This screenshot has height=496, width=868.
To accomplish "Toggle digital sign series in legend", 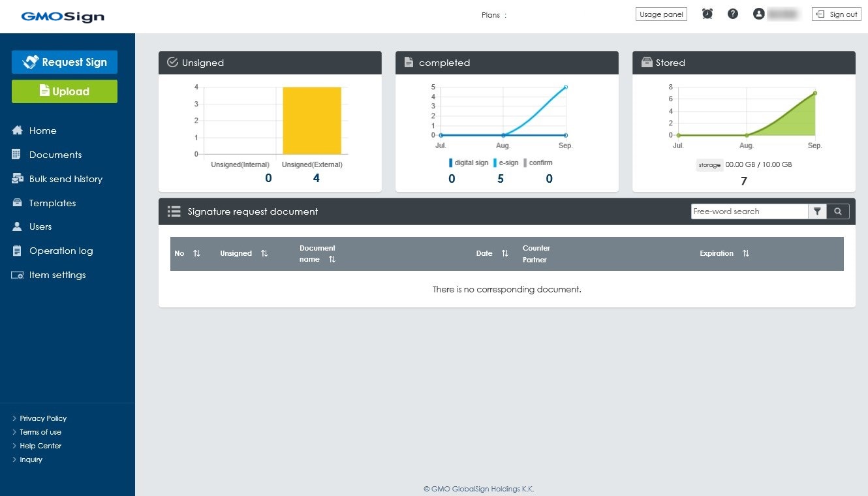I will 469,163.
